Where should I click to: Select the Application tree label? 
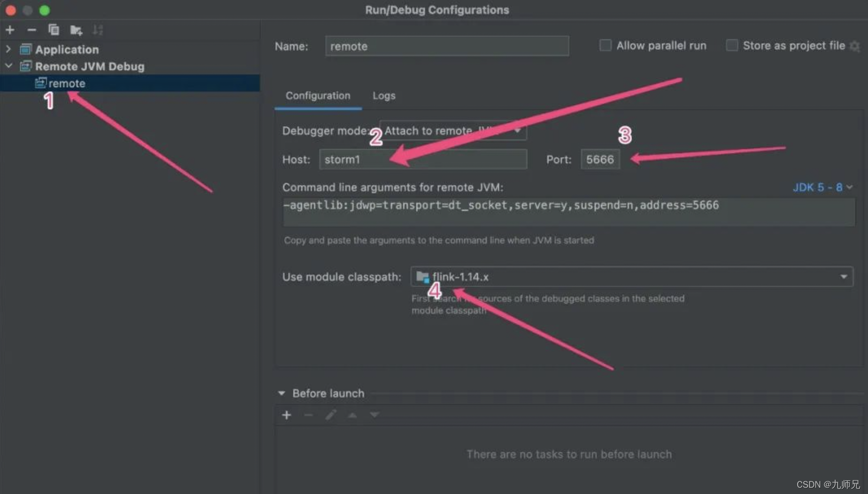point(67,49)
